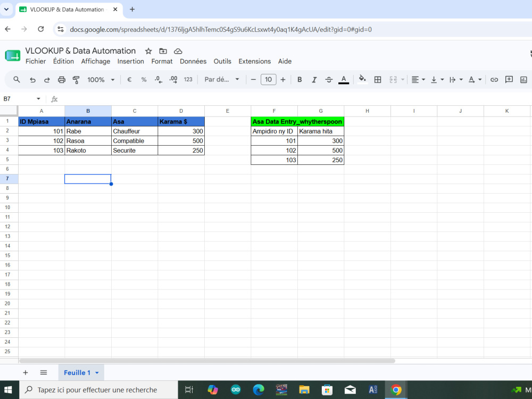Select column D header
This screenshot has width=532, height=399.
pos(181,111)
